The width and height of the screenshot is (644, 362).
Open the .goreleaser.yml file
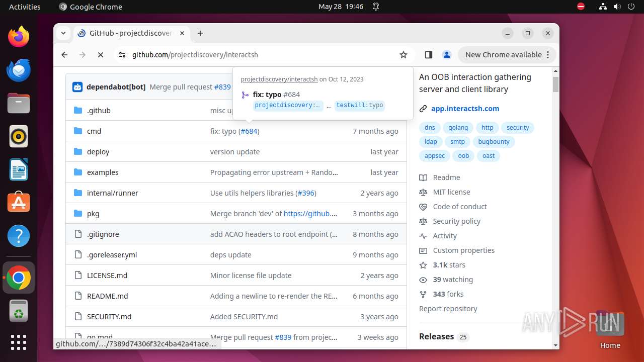tap(112, 255)
